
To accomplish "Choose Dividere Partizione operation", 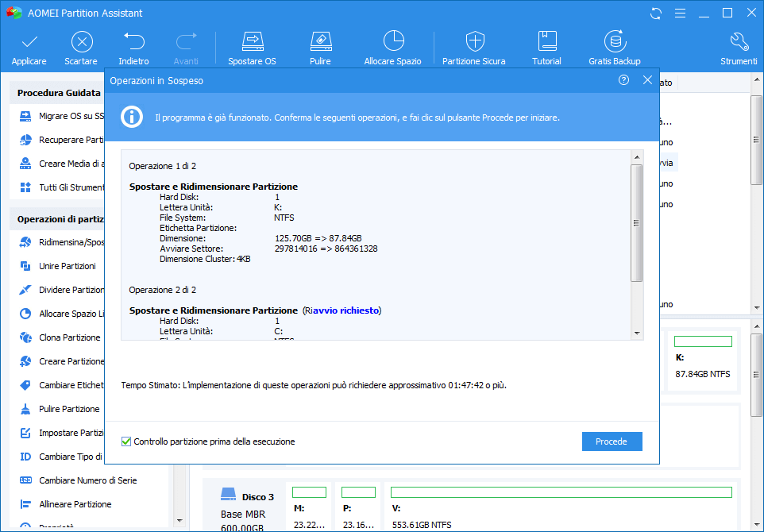I will pyautogui.click(x=63, y=290).
